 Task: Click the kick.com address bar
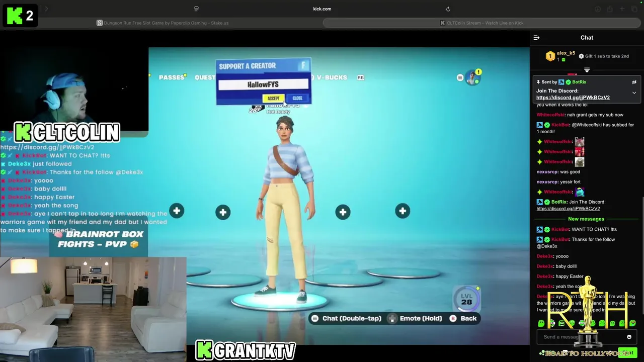point(322,9)
